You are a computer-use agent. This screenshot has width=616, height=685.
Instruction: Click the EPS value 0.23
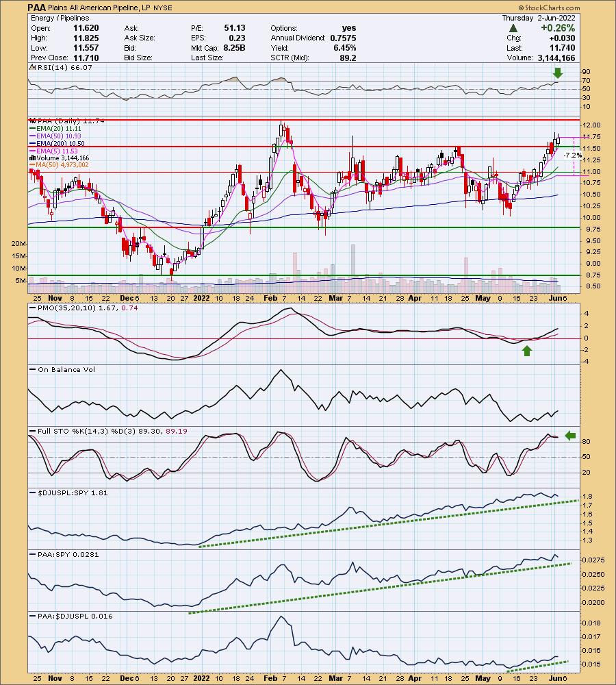(237, 38)
